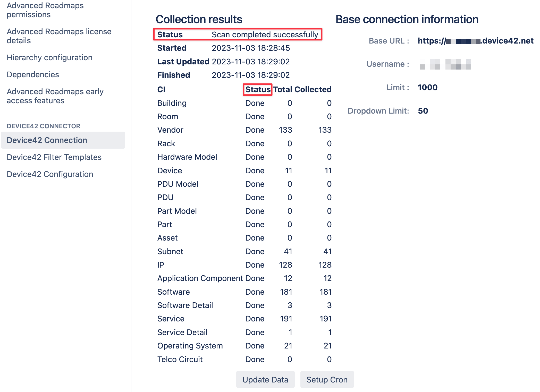Click the Scan completed successfully status text
Screen dimensions: 540x392
[265, 35]
